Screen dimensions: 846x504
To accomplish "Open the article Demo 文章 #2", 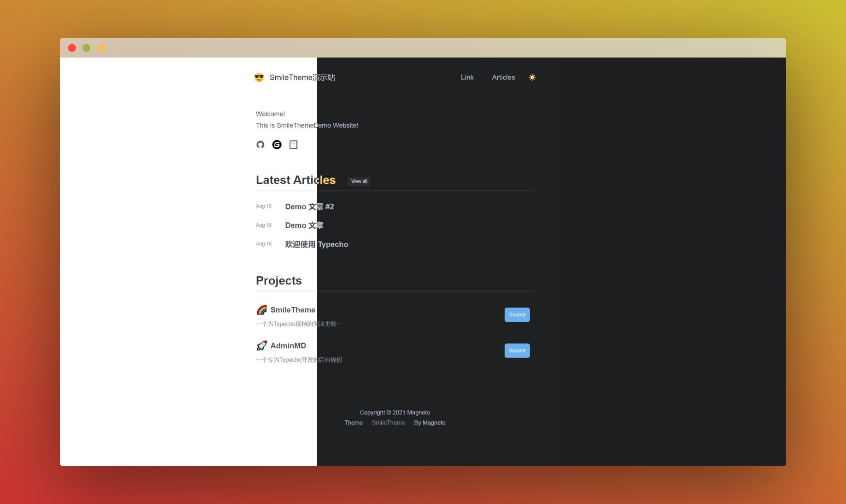I will click(309, 206).
